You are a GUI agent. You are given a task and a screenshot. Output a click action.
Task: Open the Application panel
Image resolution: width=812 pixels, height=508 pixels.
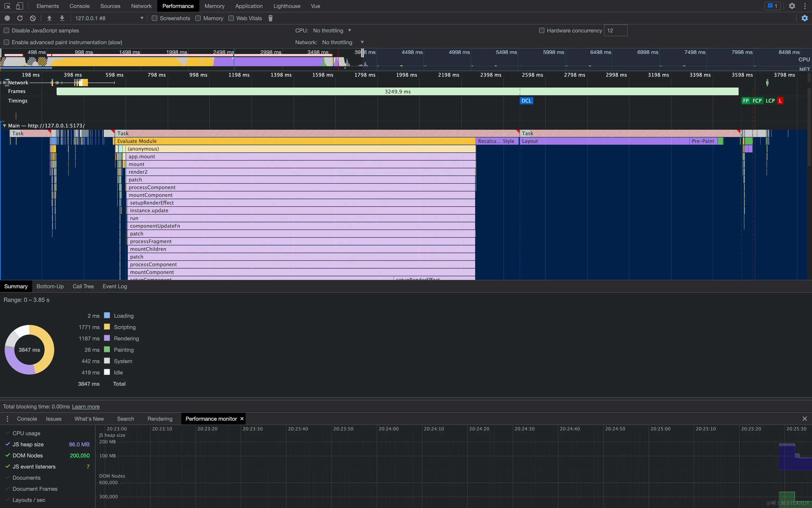[x=249, y=6]
